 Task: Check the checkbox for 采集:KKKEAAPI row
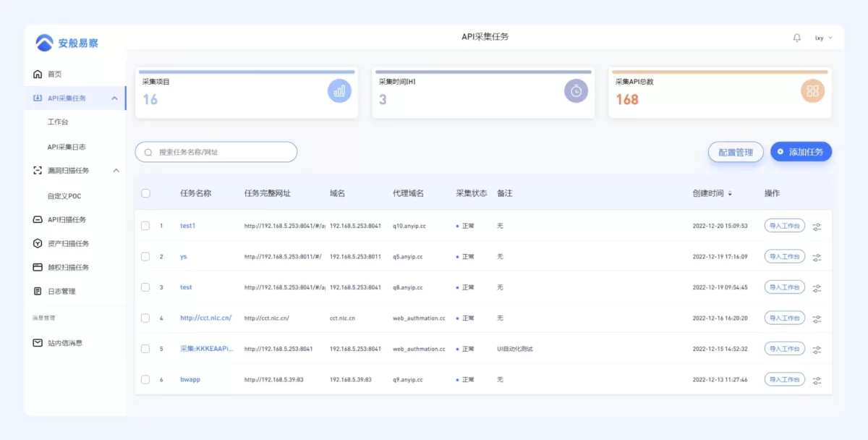(x=145, y=349)
